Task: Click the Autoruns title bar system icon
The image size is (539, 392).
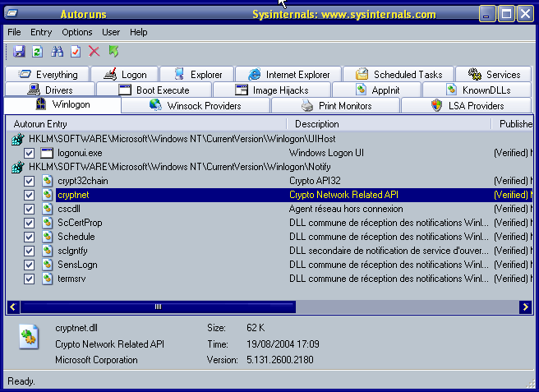Action: click(x=12, y=13)
